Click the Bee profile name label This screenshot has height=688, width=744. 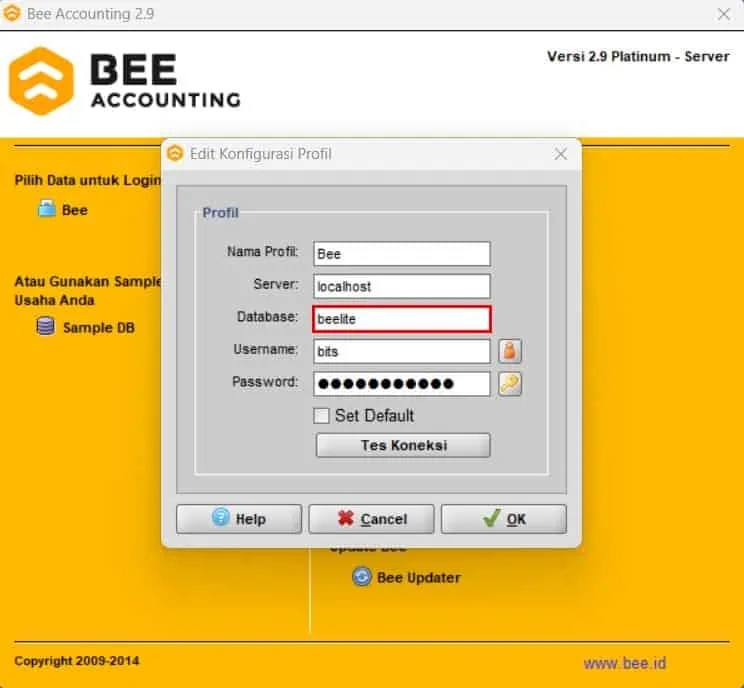tap(74, 210)
